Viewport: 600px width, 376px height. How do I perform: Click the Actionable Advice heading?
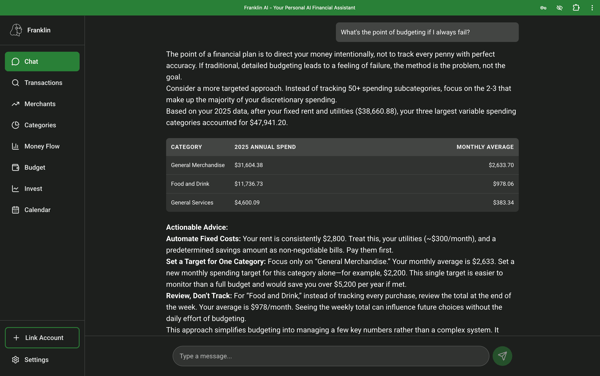197,227
